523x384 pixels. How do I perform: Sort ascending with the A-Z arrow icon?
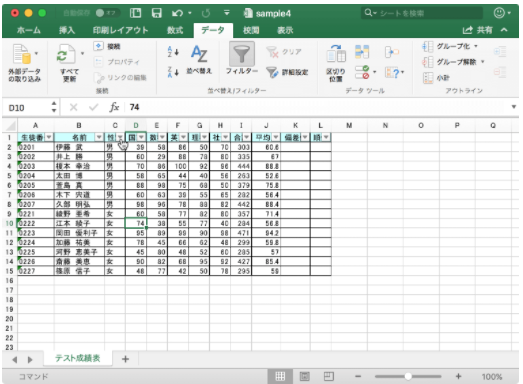coord(173,51)
